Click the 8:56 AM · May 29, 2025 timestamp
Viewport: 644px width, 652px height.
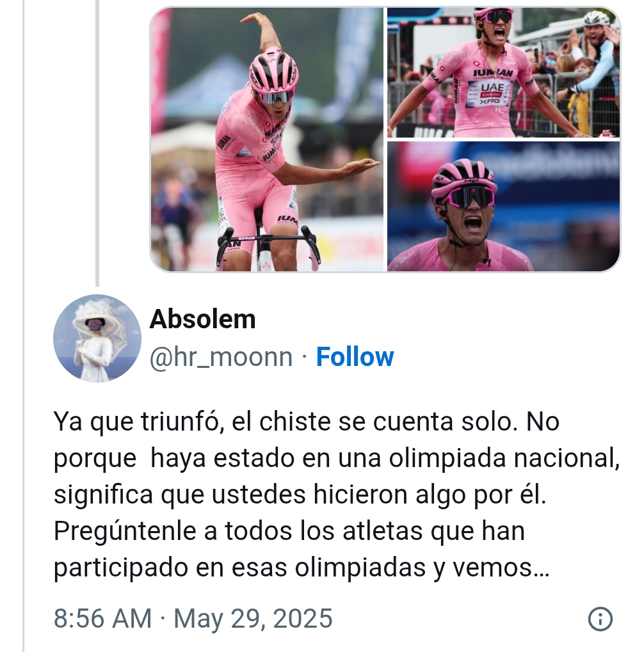click(x=193, y=618)
